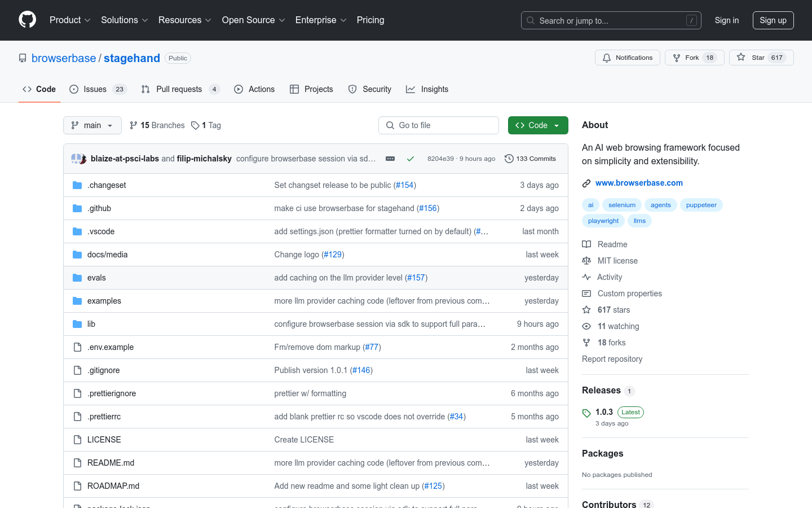Open 133 Commits history
The height and width of the screenshot is (508, 812).
click(530, 159)
